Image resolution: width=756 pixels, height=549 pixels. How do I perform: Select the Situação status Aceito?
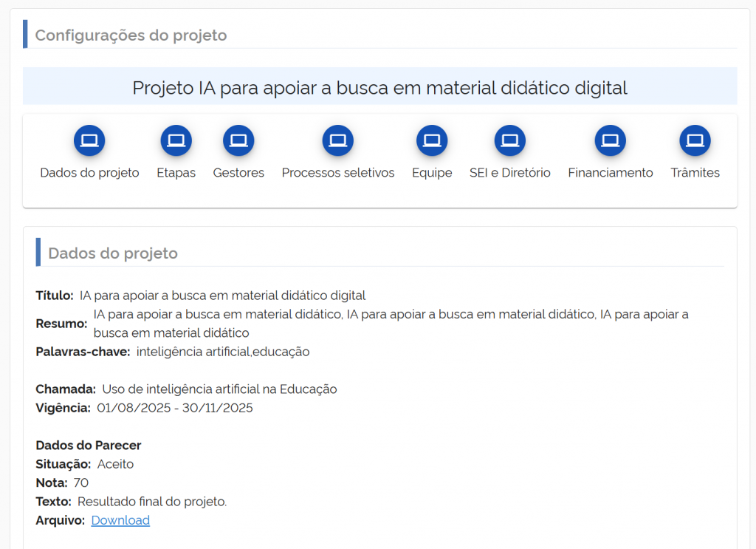click(116, 464)
